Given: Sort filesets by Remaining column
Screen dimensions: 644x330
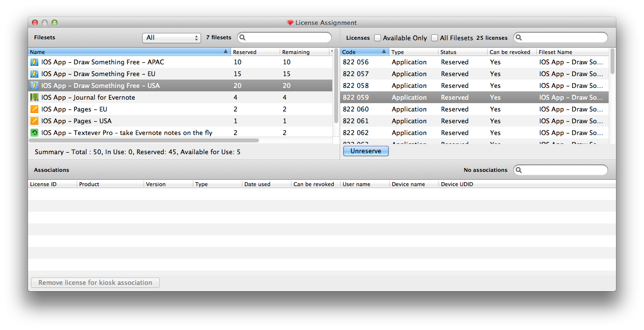Looking at the screenshot, I should [304, 52].
